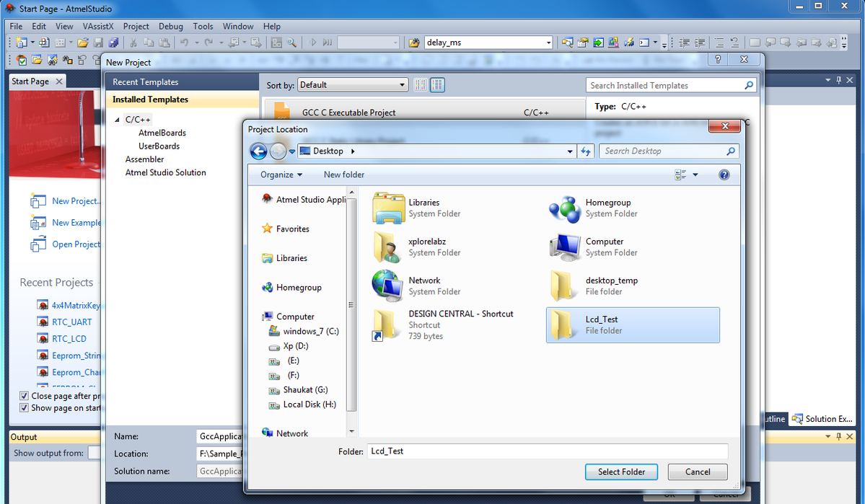This screenshot has height=504, width=865.
Task: Click the Save toolbar icon
Action: coord(98,43)
